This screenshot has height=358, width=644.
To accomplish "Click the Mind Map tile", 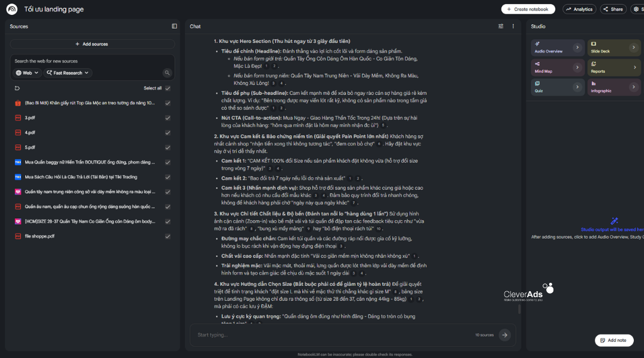I will point(558,67).
